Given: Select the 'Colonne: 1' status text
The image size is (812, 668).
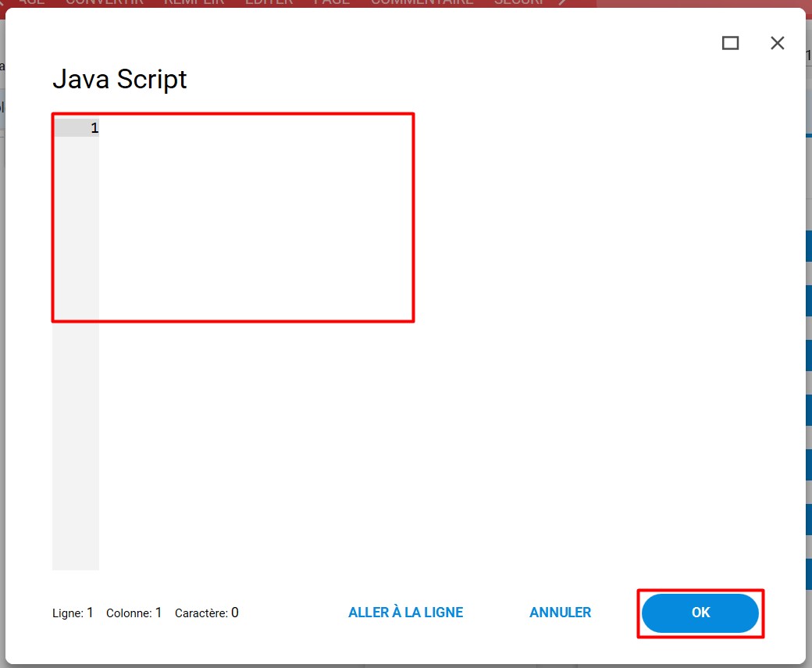Looking at the screenshot, I should [134, 613].
